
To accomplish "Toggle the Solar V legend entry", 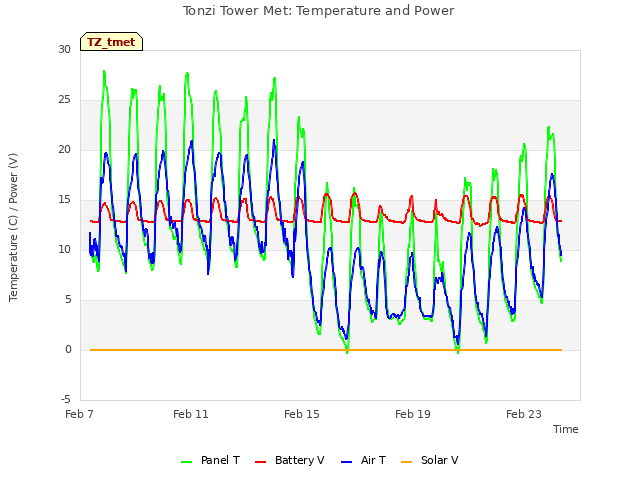I will 430,460.
